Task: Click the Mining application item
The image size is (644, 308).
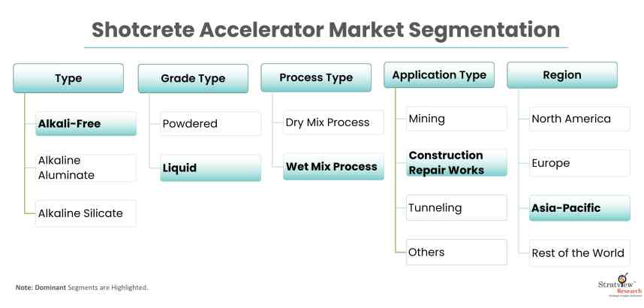Action: tap(456, 119)
